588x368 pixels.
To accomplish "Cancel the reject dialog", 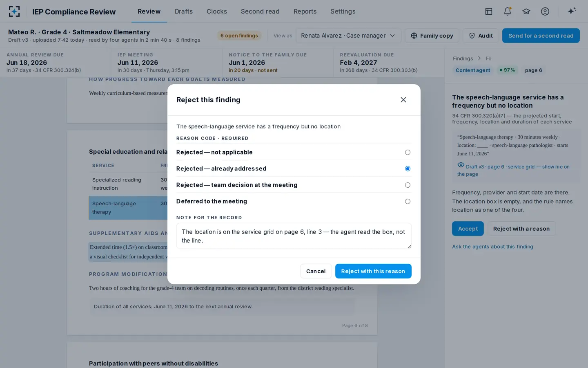I will point(316,271).
